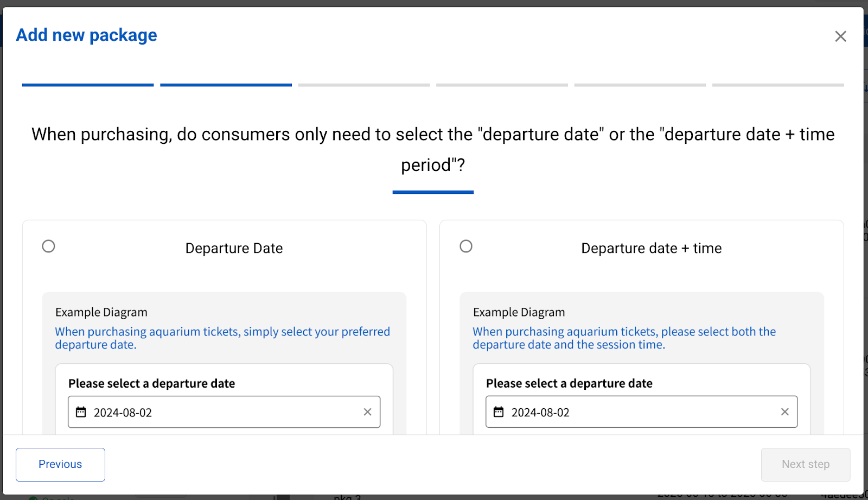868x500 pixels.
Task: Open the left 2024-08-02 date input
Action: 217,413
